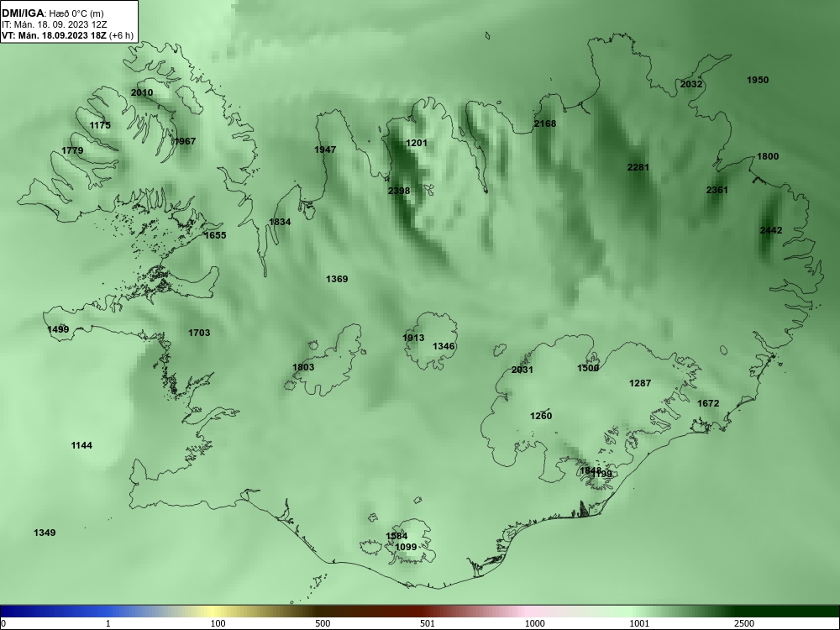This screenshot has height=630, width=840.
Task: Select the 'IT: Mán. 18. 09. 2023 12Z' line
Action: [x=54, y=24]
